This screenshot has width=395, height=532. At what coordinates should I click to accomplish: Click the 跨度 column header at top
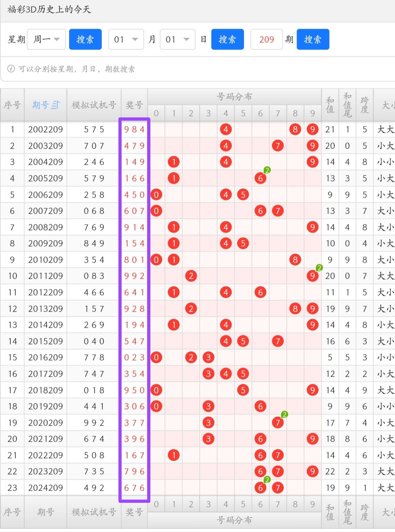click(365, 105)
